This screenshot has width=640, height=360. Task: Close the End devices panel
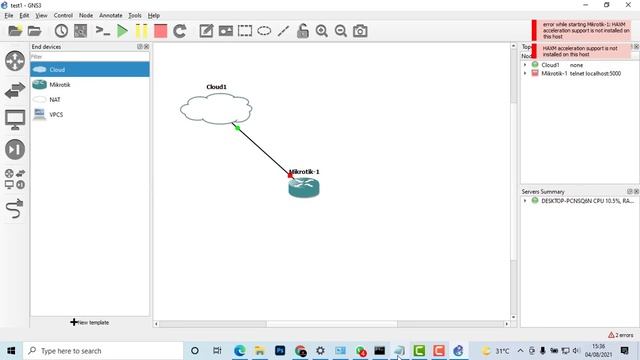point(147,47)
